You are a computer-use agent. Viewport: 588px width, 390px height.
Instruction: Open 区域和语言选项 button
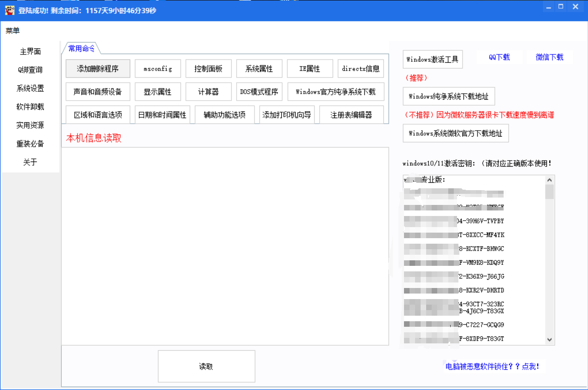pyautogui.click(x=98, y=115)
